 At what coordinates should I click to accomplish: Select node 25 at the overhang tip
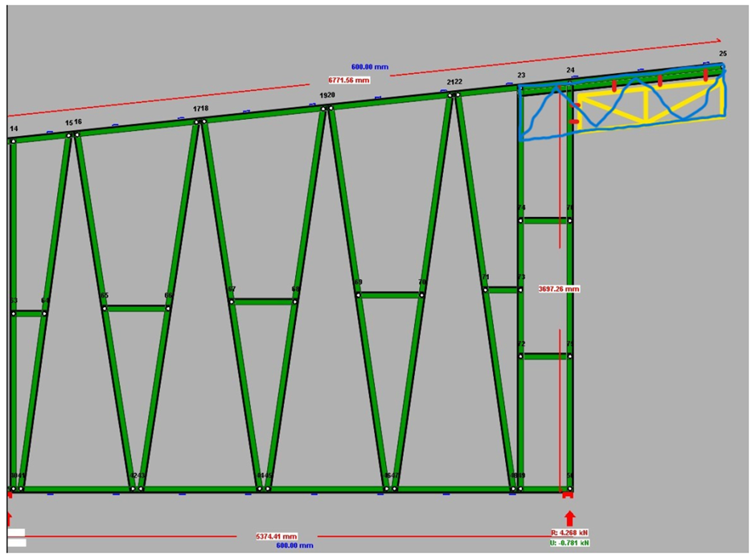pyautogui.click(x=721, y=67)
